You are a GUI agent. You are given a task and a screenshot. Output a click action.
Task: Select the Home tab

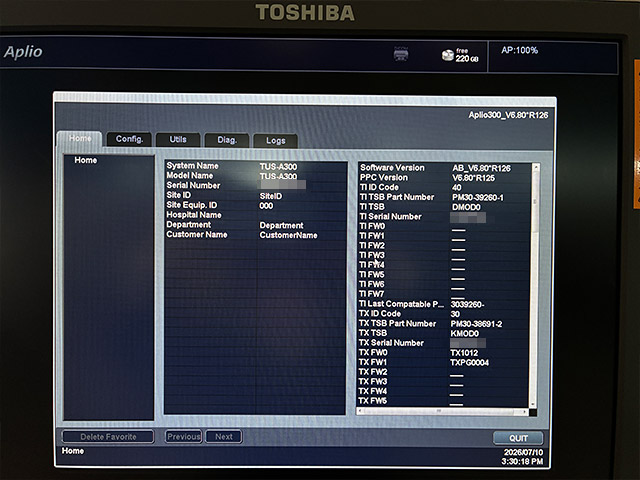[80, 138]
